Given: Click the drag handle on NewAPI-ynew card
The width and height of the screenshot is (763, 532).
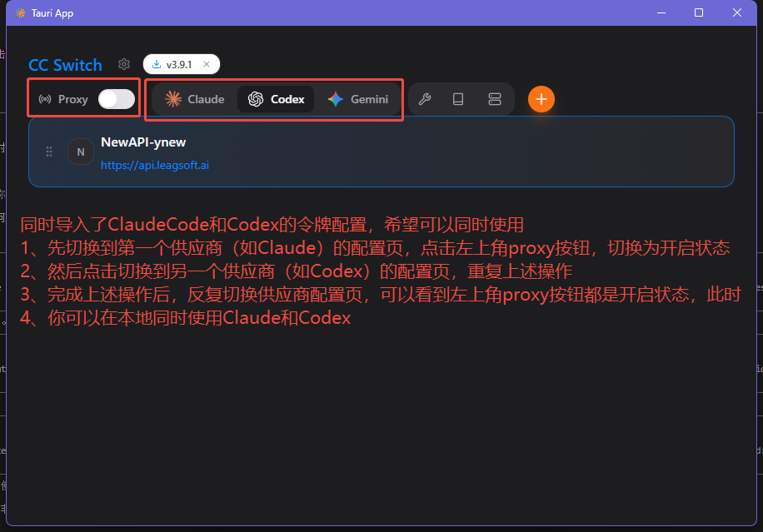Looking at the screenshot, I should point(49,152).
